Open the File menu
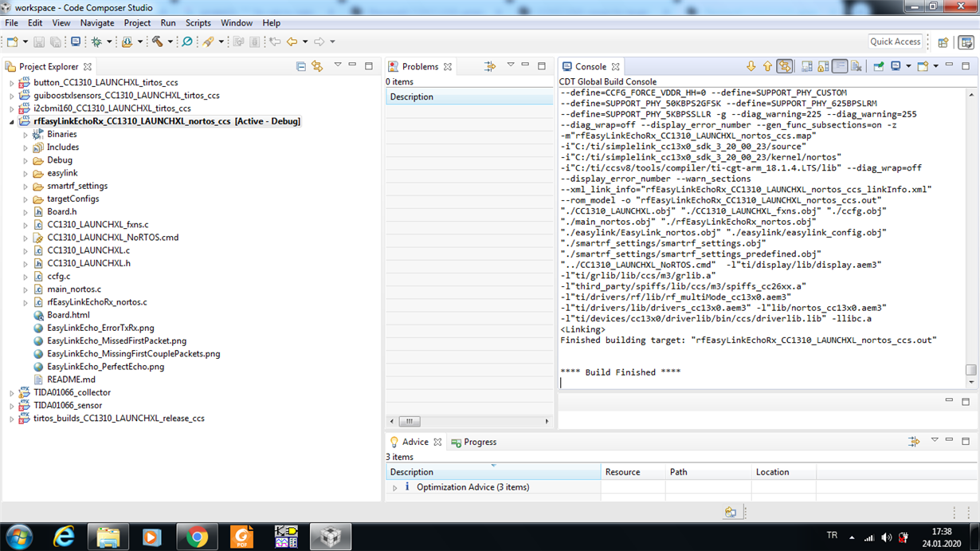Image resolution: width=980 pixels, height=551 pixels. (x=12, y=23)
